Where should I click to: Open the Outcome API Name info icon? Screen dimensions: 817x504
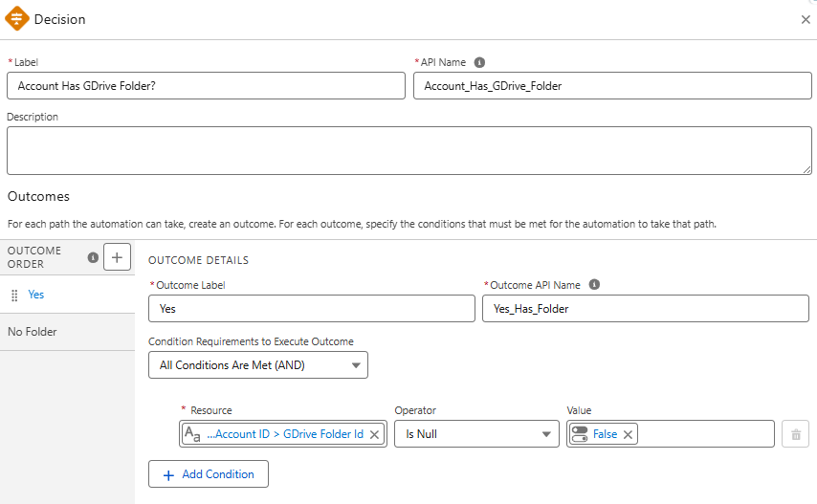(594, 285)
